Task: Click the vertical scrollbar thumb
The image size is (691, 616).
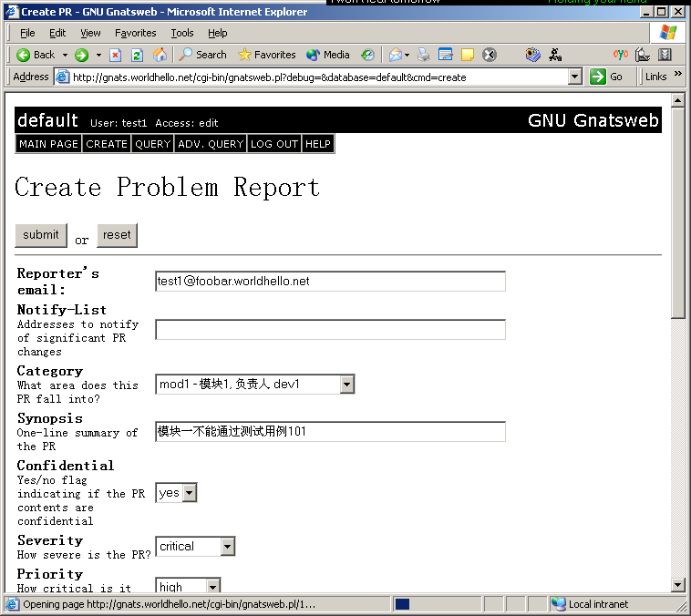Action: coord(677,212)
